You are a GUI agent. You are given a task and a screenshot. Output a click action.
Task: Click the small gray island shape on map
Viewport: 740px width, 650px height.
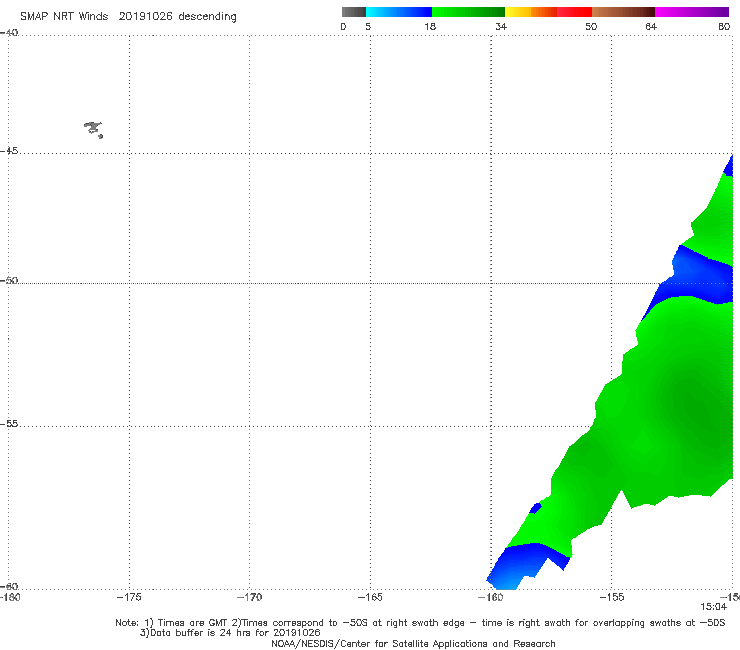[x=93, y=129]
